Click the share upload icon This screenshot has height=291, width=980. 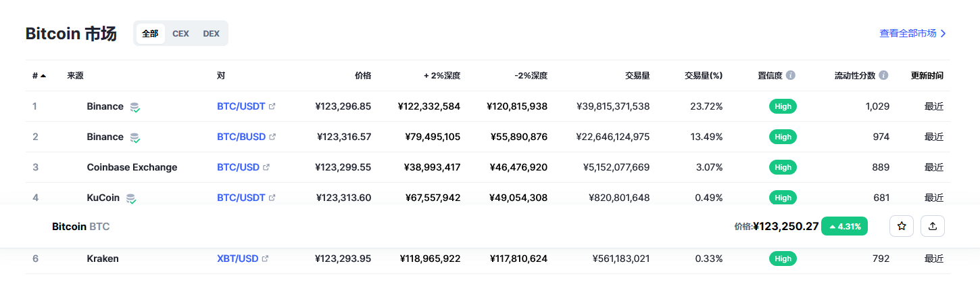933,226
